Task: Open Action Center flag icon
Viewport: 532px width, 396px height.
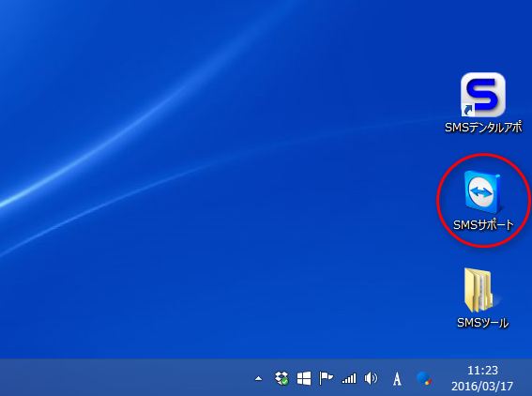Action: (326, 378)
